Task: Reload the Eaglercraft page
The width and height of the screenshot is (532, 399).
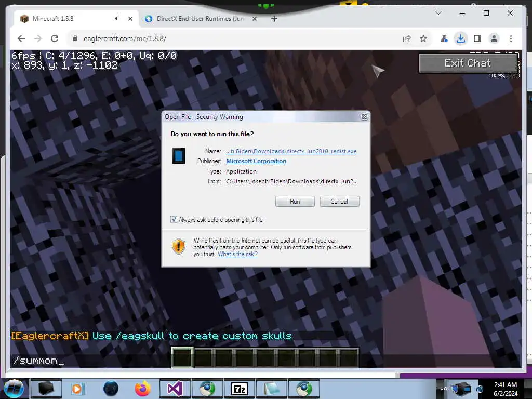Action: tap(55, 38)
